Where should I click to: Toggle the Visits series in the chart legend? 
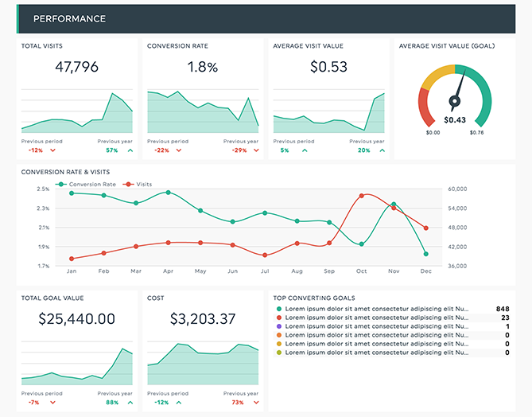coord(138,184)
